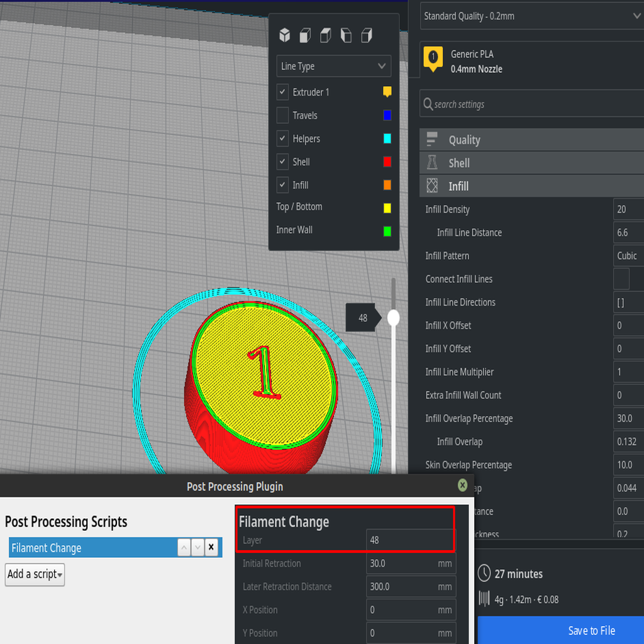Click the layer number 48 slider label
Screen dimensions: 644x644
pyautogui.click(x=363, y=318)
